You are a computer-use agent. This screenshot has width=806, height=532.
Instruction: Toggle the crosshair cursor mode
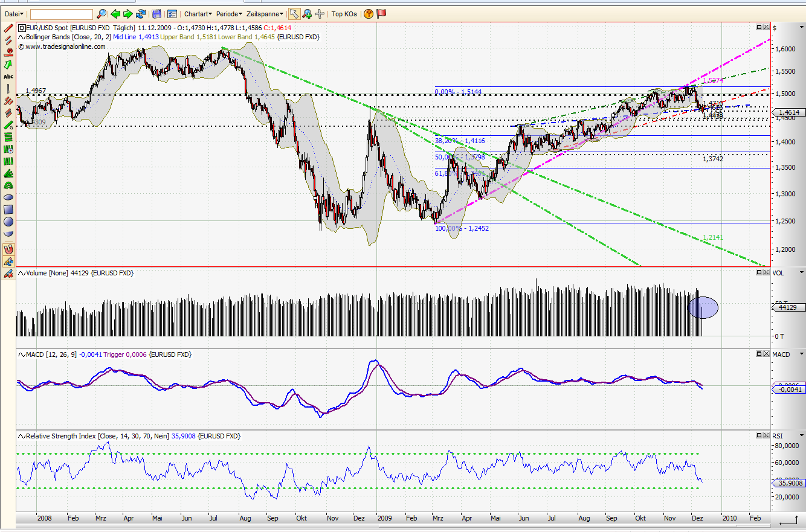point(319,13)
